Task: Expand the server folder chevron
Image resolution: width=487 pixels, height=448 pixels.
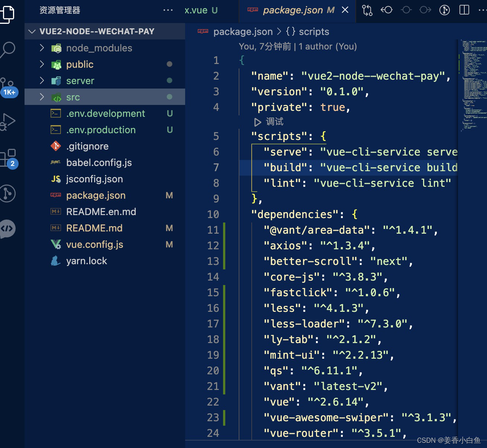Action: [42, 81]
